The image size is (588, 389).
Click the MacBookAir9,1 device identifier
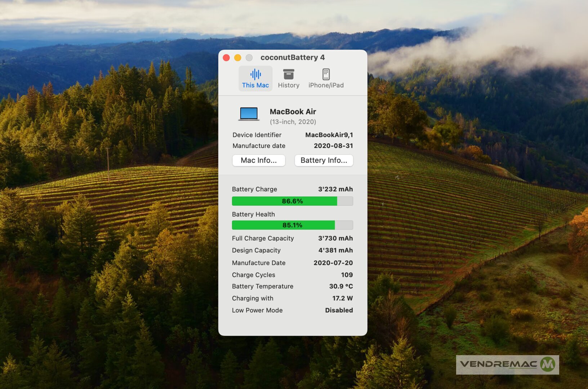click(329, 135)
